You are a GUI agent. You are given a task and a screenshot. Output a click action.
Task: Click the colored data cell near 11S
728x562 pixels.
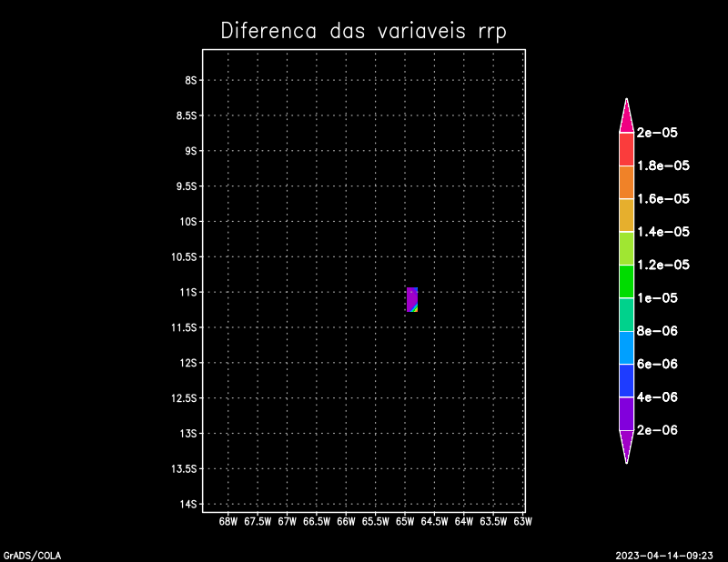tap(412, 299)
